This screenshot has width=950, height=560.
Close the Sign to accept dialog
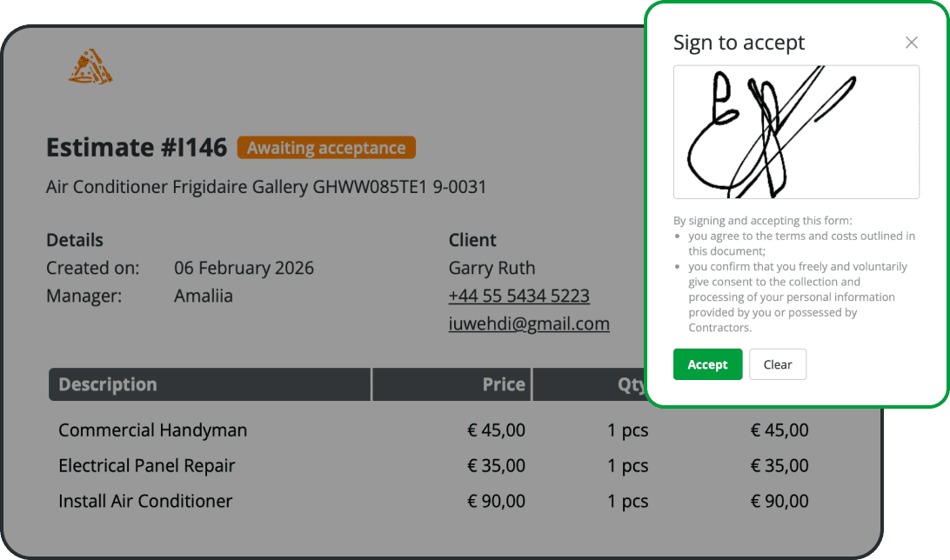coord(912,43)
